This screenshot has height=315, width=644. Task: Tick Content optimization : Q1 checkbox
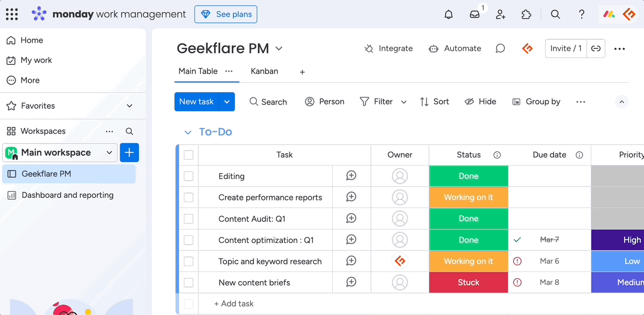click(189, 240)
